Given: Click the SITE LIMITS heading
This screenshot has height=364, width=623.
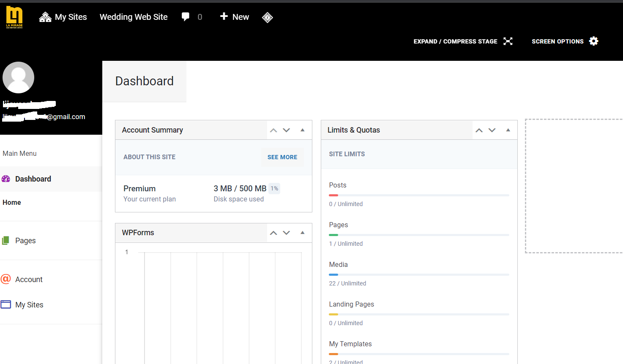Looking at the screenshot, I should coord(347,154).
